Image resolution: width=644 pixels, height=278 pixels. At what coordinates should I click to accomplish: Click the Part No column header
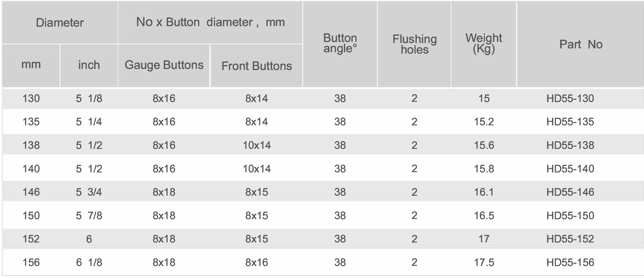pos(581,44)
